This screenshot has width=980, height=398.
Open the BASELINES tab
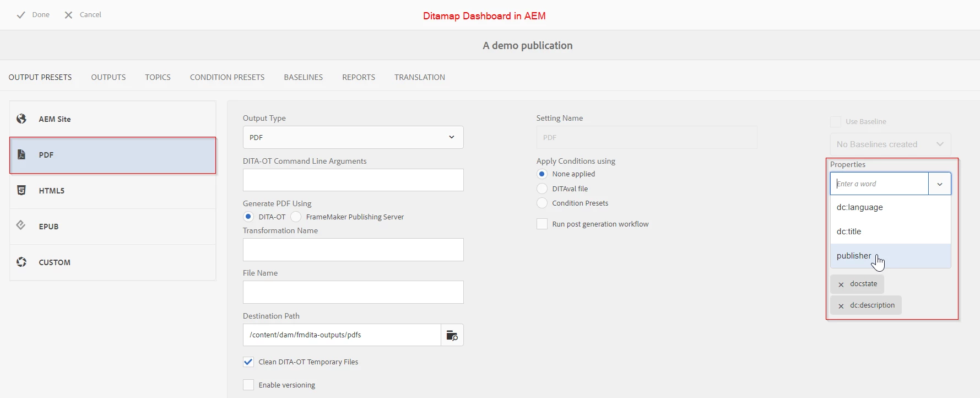tap(304, 77)
